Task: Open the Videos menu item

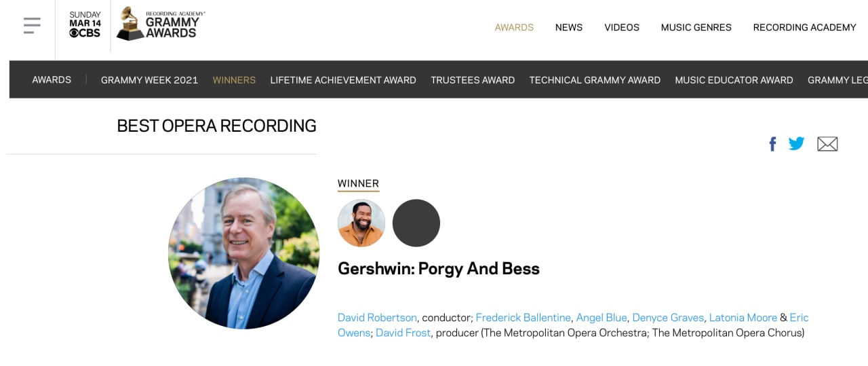Action: [x=622, y=27]
